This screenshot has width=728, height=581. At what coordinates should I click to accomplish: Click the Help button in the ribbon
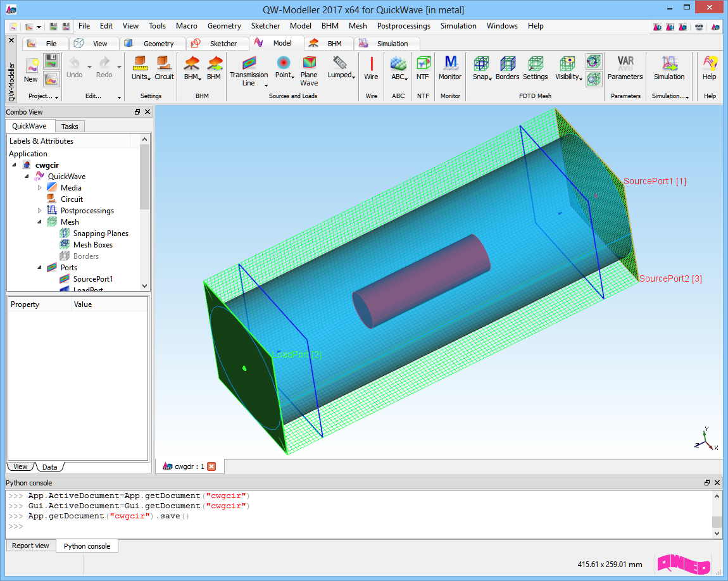(x=709, y=68)
